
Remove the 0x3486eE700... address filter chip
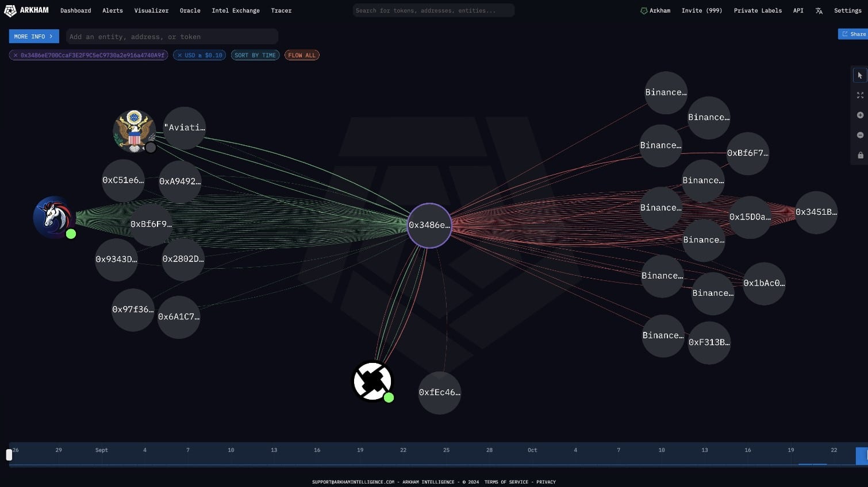16,56
